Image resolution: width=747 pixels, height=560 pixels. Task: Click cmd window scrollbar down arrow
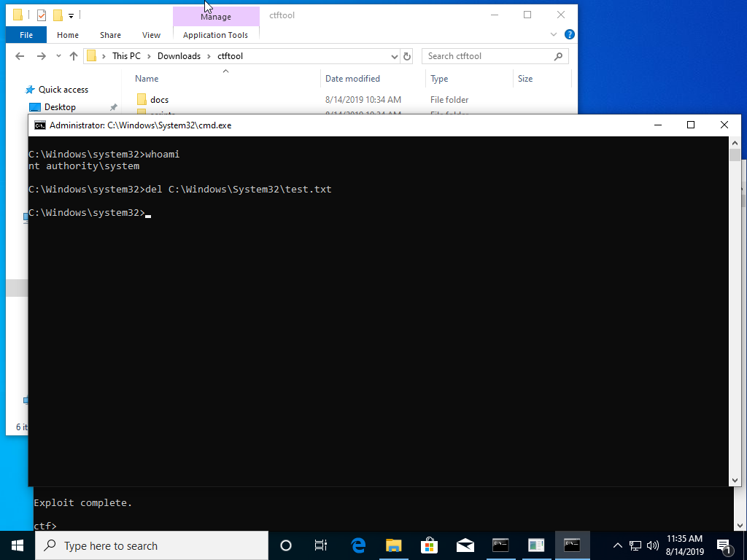tap(735, 481)
